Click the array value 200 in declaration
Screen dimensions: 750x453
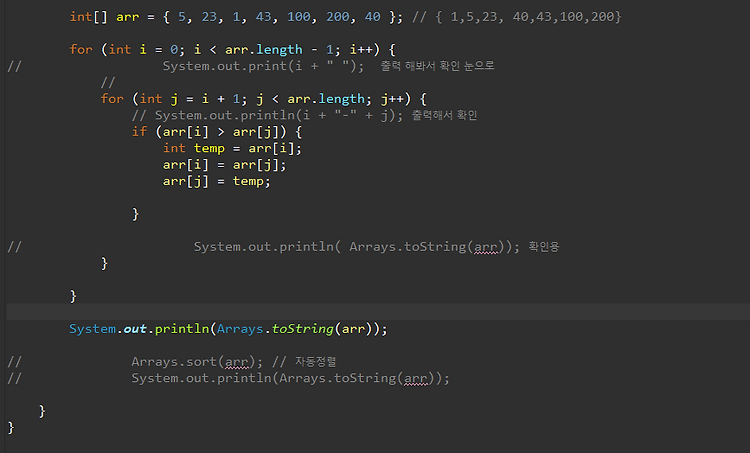pos(337,17)
